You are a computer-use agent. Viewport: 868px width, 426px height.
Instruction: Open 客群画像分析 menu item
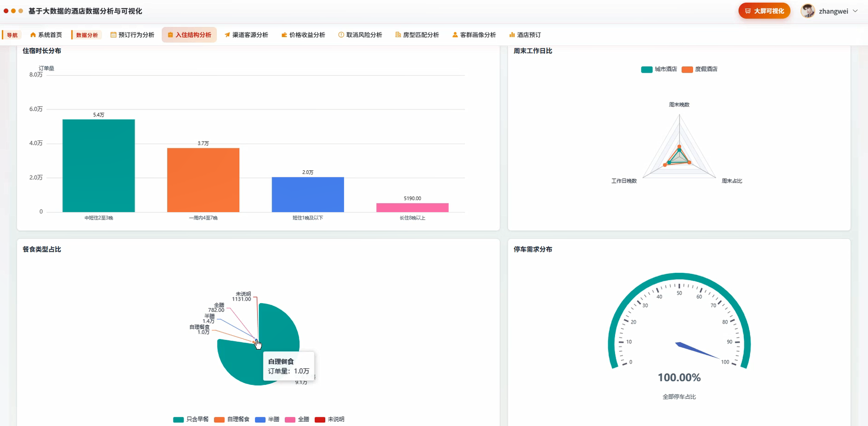coord(474,35)
